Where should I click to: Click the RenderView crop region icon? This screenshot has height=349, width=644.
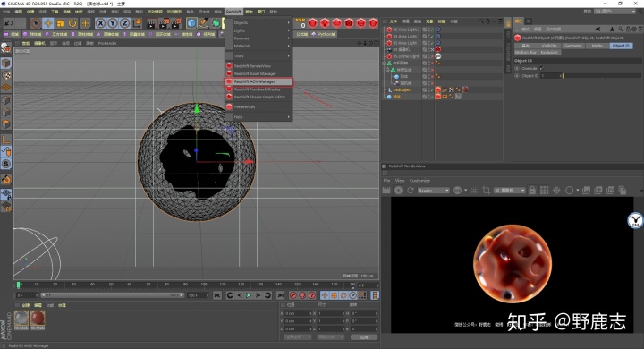point(487,191)
